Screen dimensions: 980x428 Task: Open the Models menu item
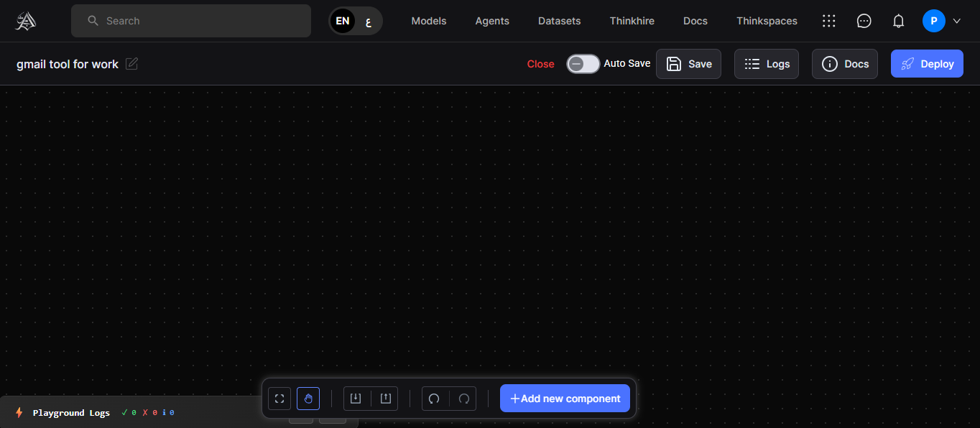pyautogui.click(x=428, y=21)
